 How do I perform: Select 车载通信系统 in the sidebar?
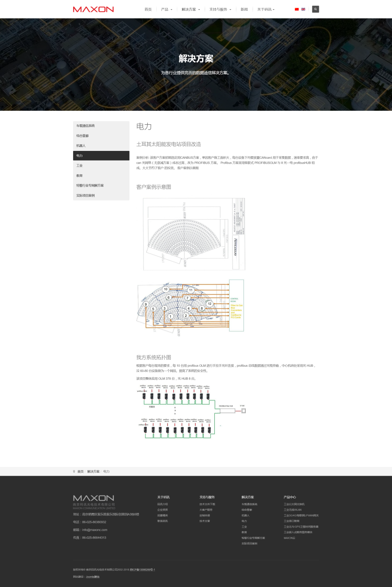tap(86, 126)
